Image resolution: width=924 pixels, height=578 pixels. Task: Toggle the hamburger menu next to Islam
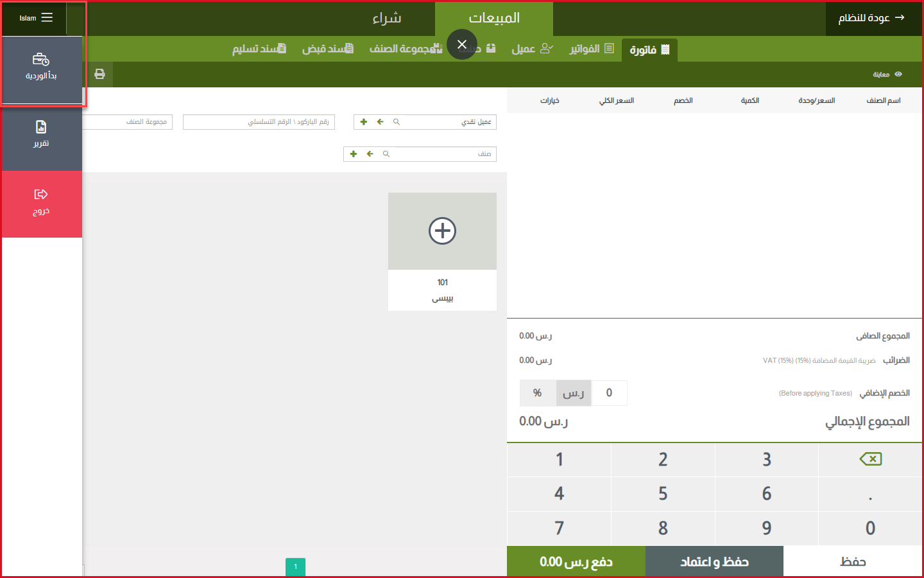[47, 18]
